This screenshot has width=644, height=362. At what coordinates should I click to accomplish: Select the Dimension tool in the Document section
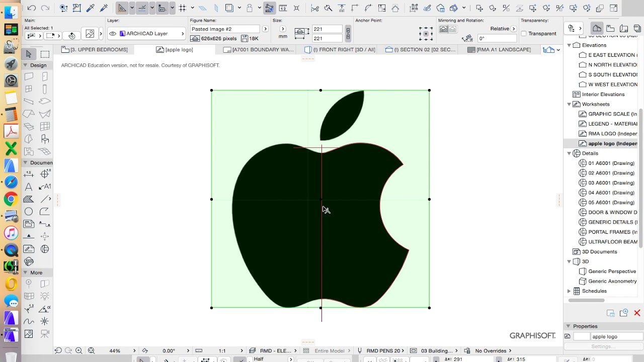[29, 174]
